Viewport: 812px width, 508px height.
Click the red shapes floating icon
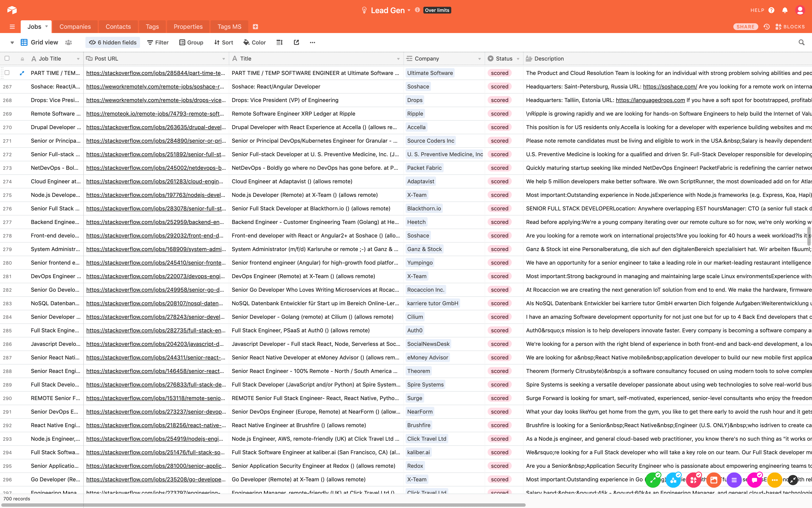click(x=694, y=480)
